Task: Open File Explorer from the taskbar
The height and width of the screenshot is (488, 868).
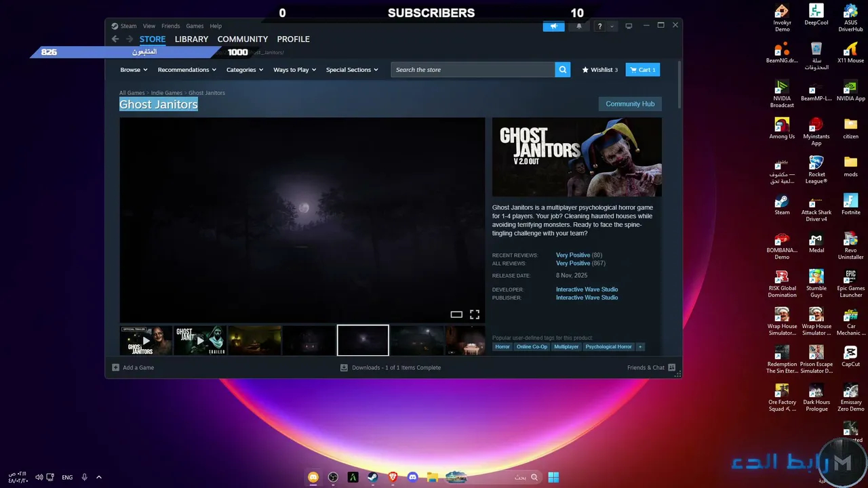Action: click(x=432, y=477)
